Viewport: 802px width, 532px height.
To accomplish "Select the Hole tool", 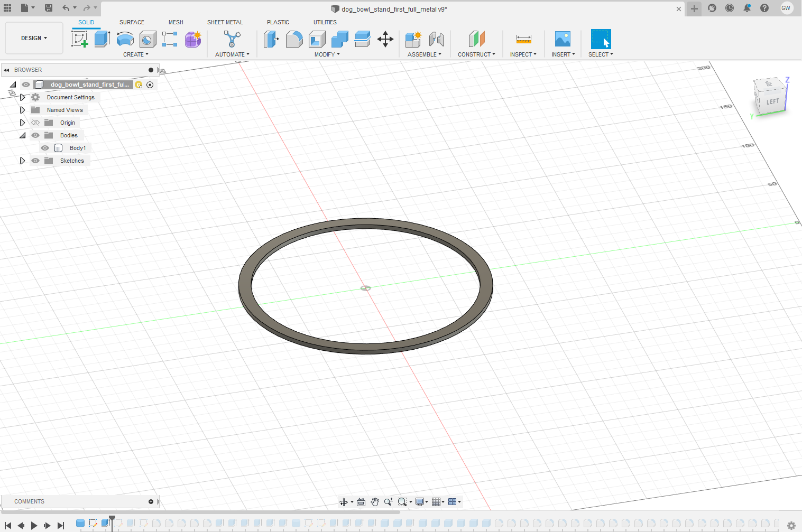I will (148, 39).
